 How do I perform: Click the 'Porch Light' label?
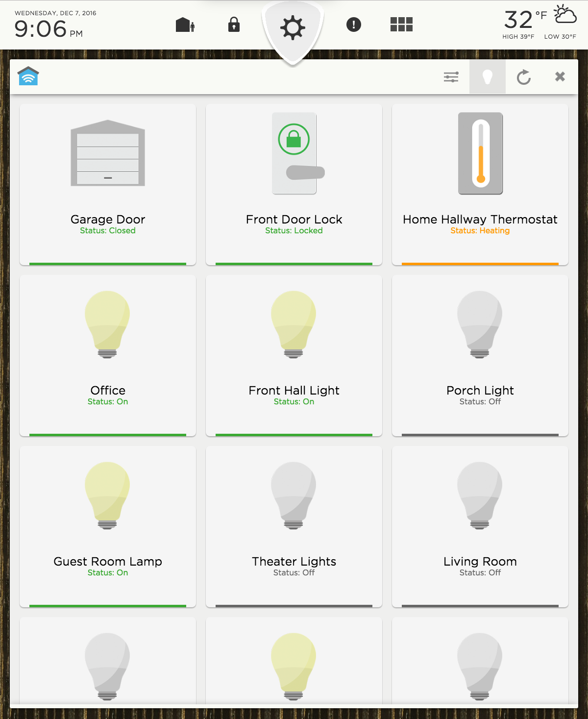[x=480, y=390]
